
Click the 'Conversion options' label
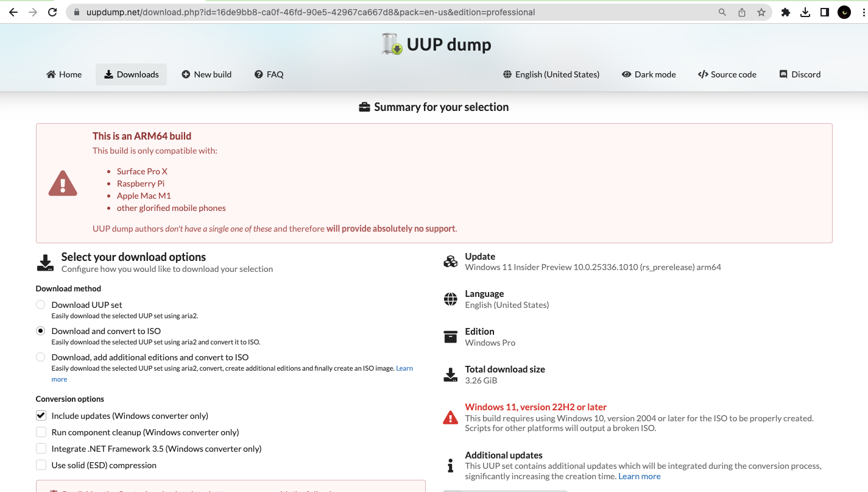(70, 399)
